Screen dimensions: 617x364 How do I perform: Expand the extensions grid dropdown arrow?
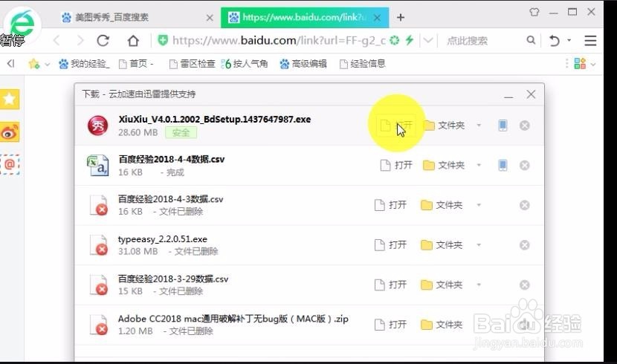pyautogui.click(x=593, y=64)
